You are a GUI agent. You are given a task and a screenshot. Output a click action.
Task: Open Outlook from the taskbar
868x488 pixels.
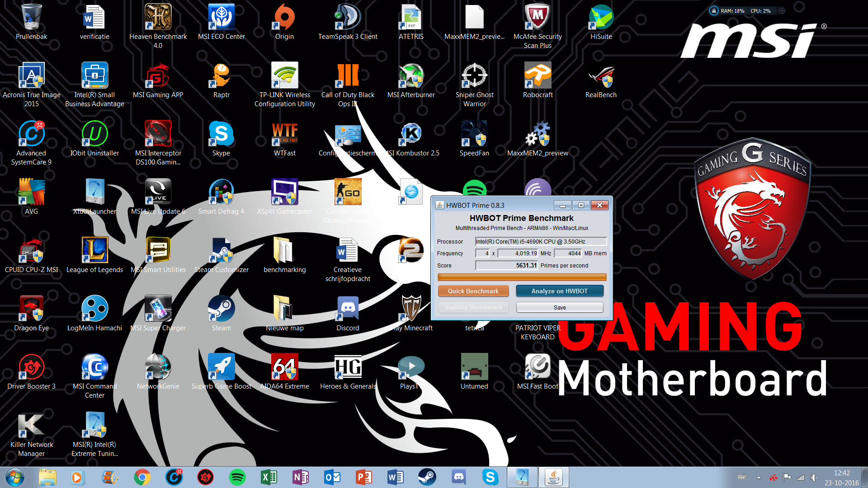[332, 477]
